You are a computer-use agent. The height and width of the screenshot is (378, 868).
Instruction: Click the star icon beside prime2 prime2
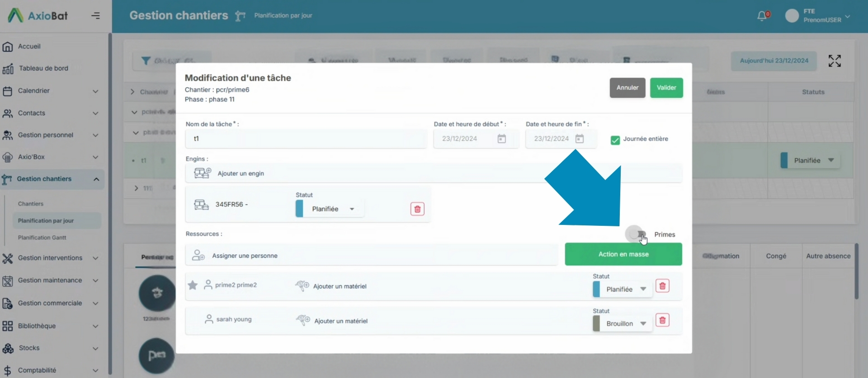tap(193, 285)
